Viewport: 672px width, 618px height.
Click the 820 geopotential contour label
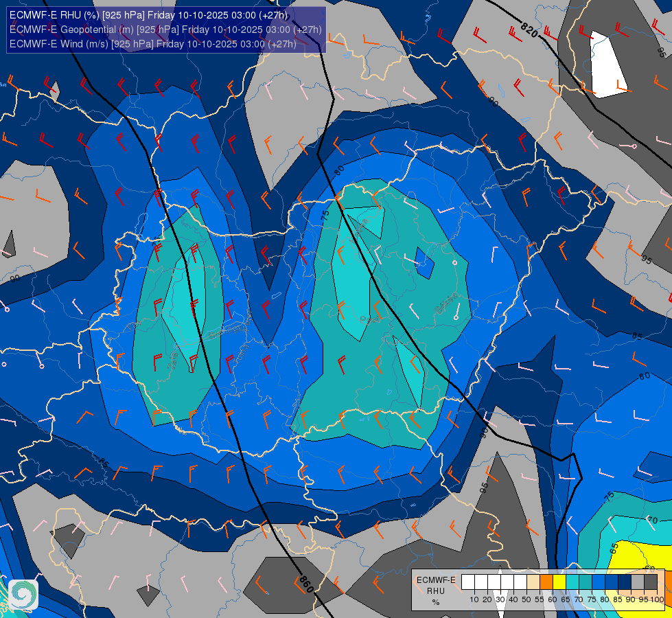point(529,29)
